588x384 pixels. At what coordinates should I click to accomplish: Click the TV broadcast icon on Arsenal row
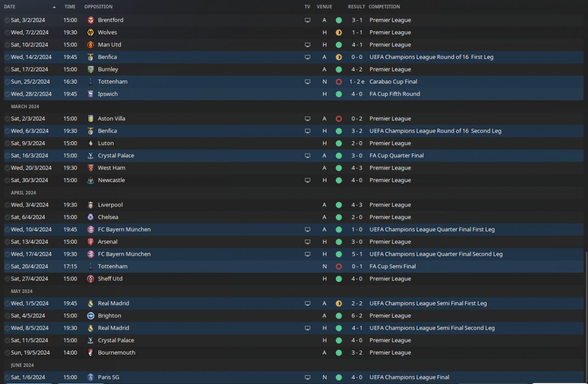click(307, 242)
